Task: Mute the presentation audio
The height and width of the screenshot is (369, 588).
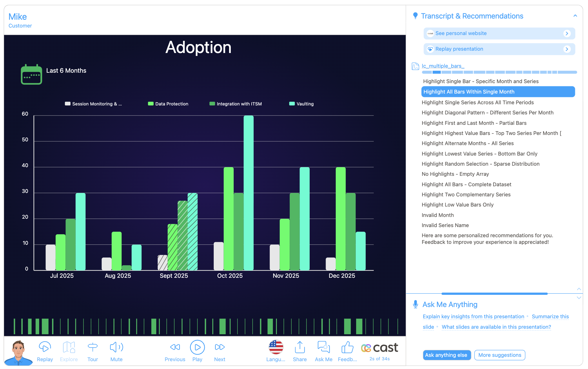Action: pyautogui.click(x=116, y=347)
